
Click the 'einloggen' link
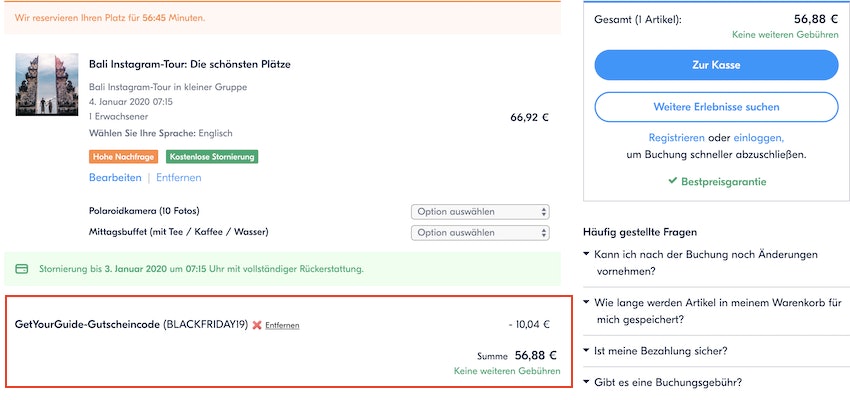pos(759,137)
